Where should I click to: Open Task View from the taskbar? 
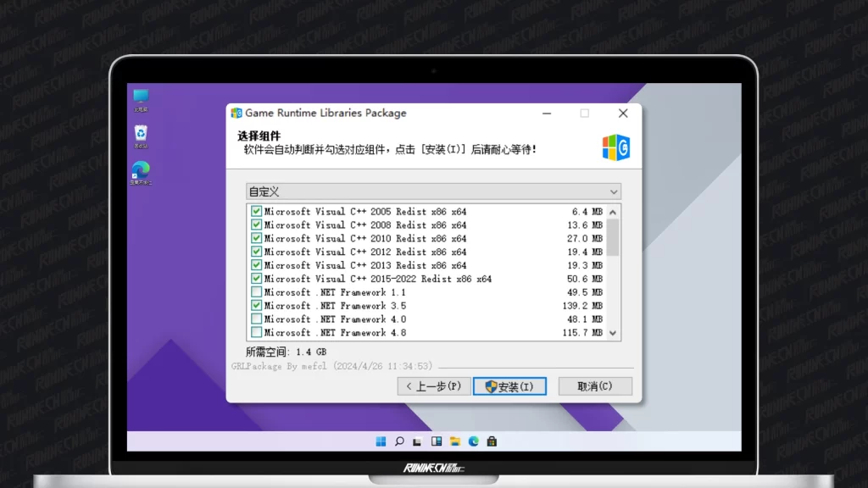click(418, 441)
